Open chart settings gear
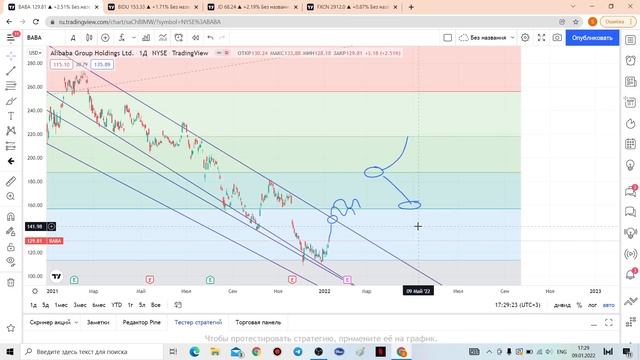640x360 pixels. click(x=525, y=38)
